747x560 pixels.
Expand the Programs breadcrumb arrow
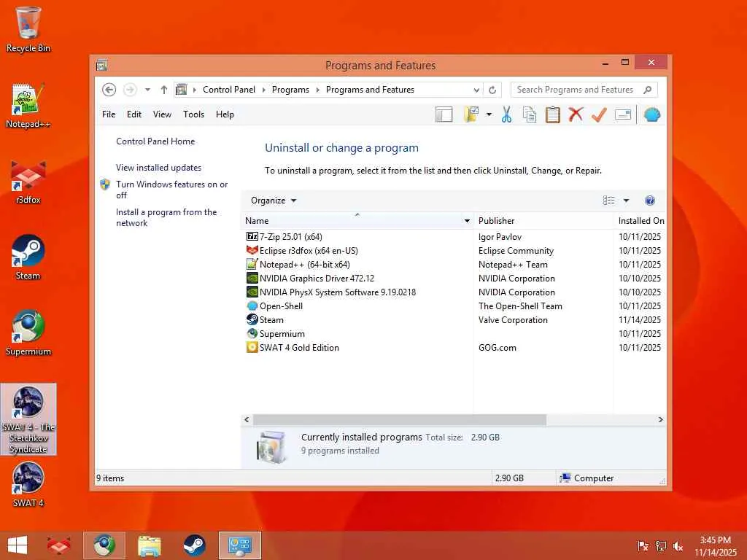(318, 90)
